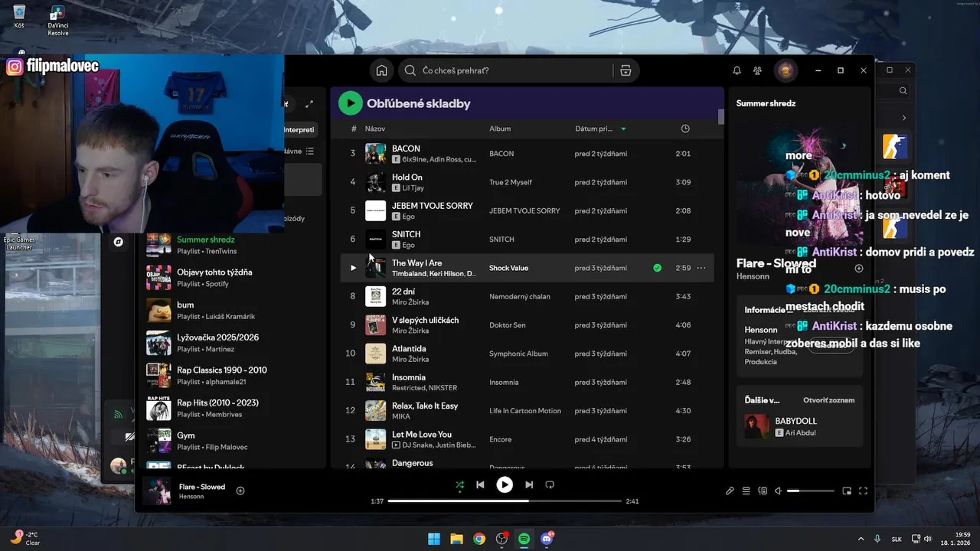Toggle the lyrics microphone icon
This screenshot has height=551, width=980.
coord(730,491)
